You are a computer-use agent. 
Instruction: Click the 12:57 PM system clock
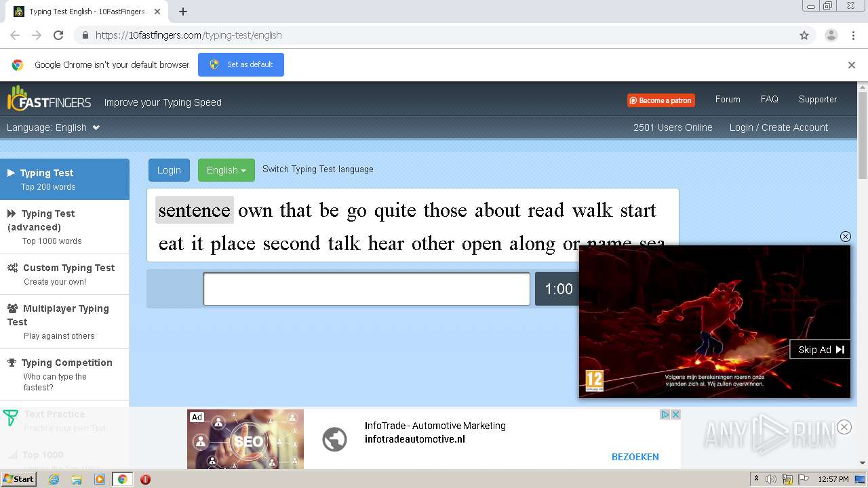833,479
